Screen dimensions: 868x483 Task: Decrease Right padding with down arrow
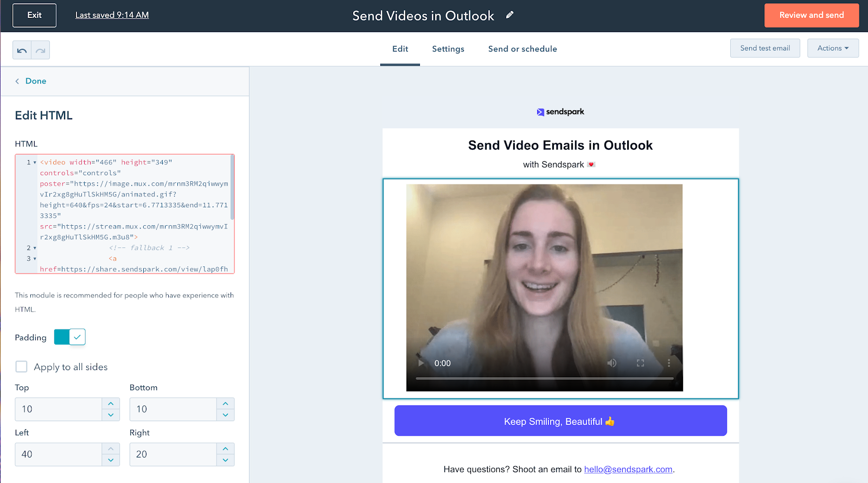pyautogui.click(x=225, y=460)
